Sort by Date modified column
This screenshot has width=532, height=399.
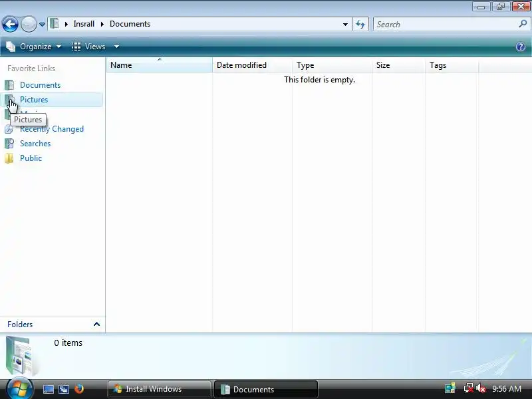(252, 65)
